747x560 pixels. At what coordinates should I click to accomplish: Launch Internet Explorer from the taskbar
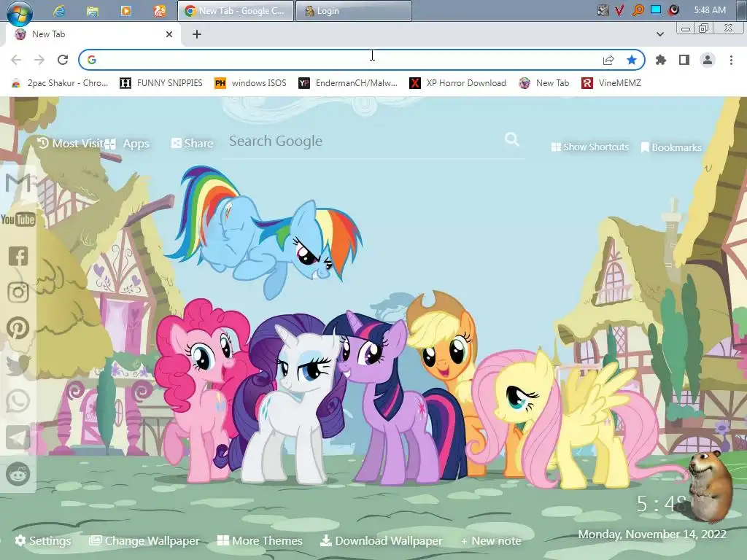pos(59,10)
